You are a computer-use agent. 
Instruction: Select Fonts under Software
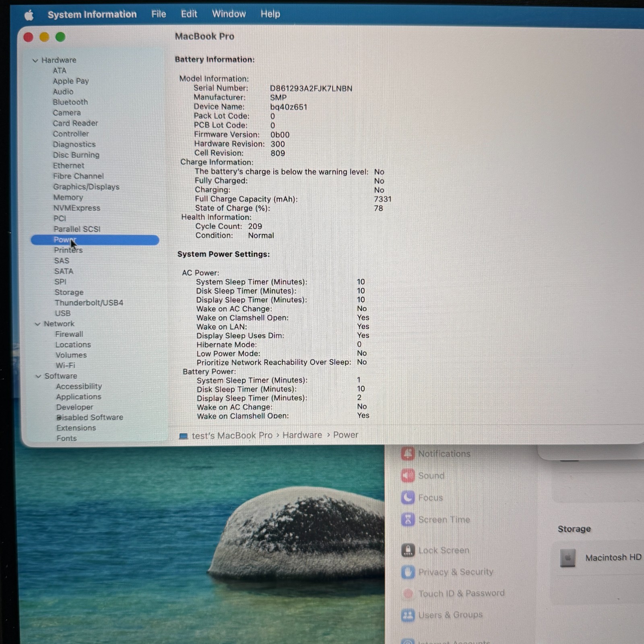click(x=67, y=438)
